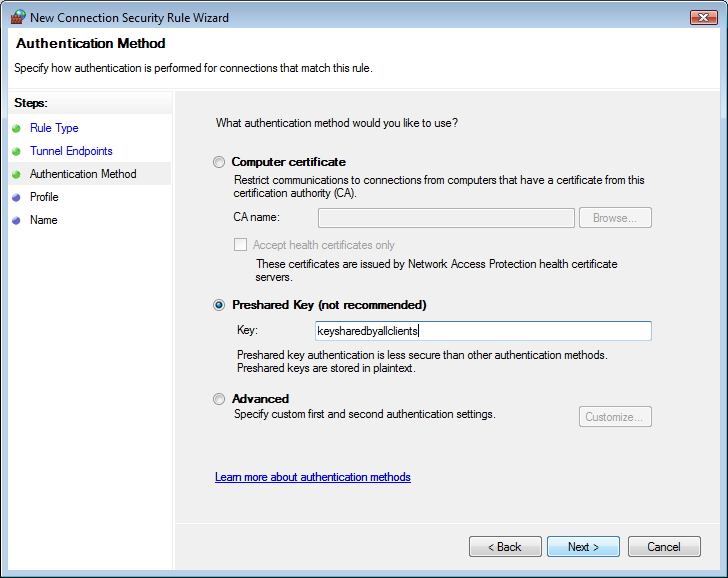The image size is (728, 578).
Task: Go back with the Back button
Action: (x=505, y=546)
